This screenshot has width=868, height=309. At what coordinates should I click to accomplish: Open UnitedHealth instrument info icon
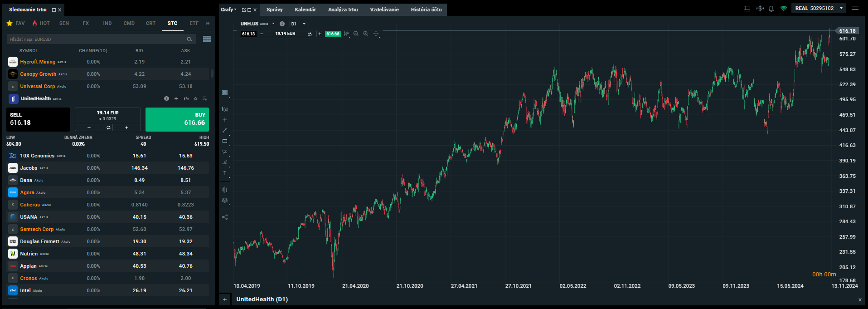point(166,98)
